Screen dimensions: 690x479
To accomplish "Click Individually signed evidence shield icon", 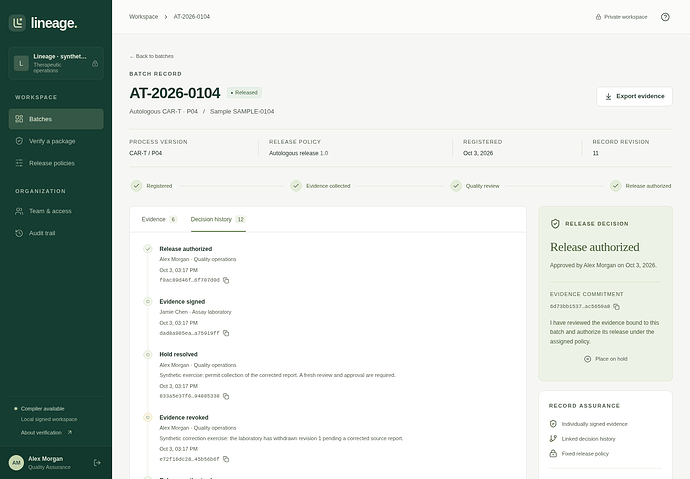I will point(553,424).
